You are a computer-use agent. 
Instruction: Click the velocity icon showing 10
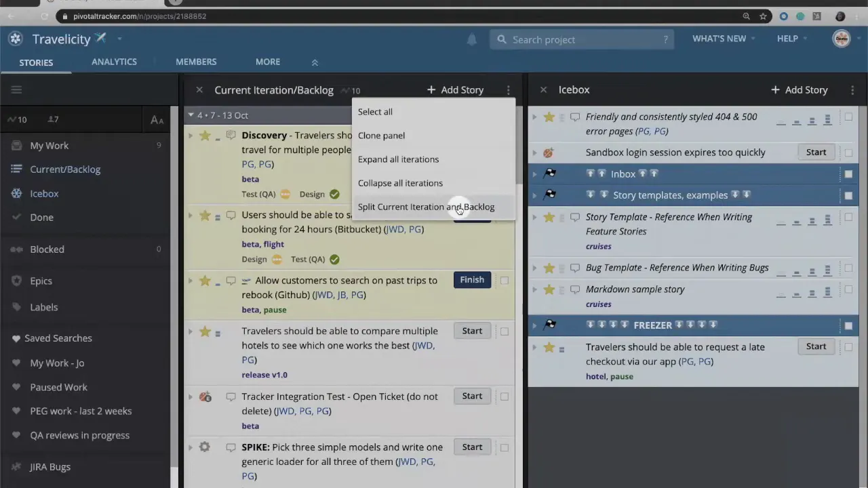click(18, 119)
